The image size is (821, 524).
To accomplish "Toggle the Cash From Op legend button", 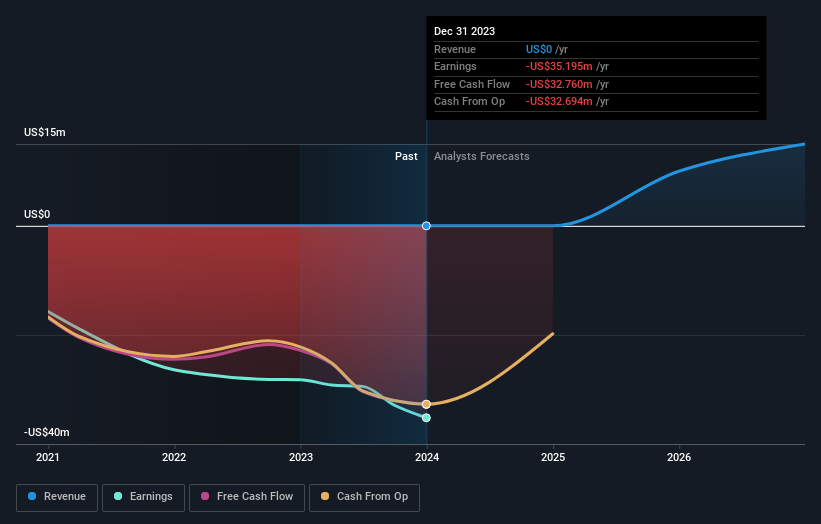I will [x=364, y=497].
